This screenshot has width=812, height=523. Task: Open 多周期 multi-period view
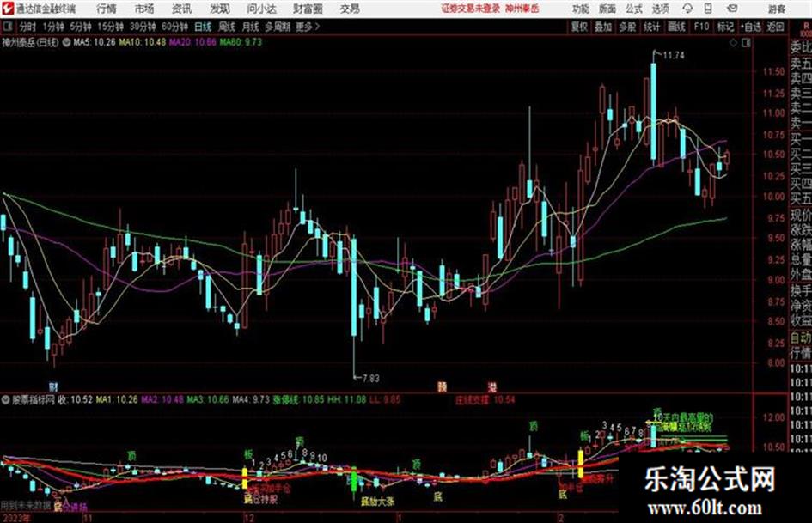point(277,27)
